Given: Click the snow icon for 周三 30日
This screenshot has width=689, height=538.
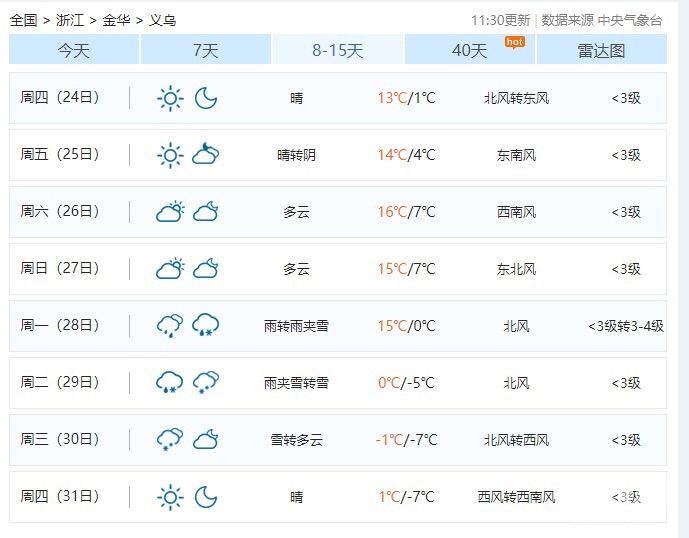Looking at the screenshot, I should click(x=171, y=440).
